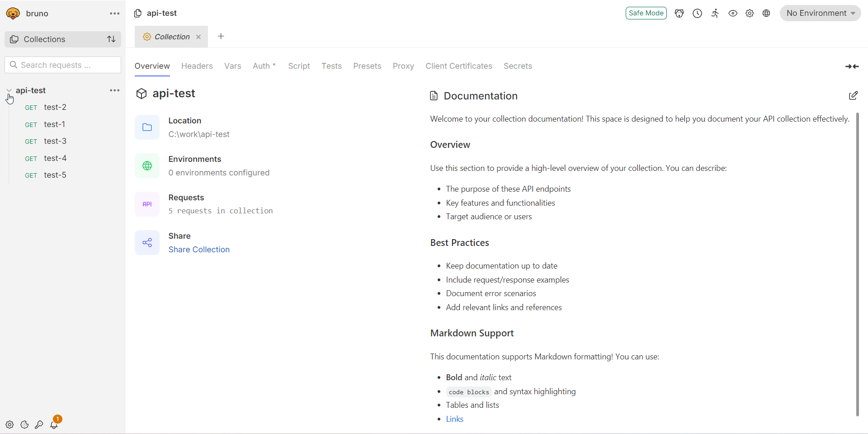
Task: Open the api-test collection three-dots menu
Action: coord(114,90)
